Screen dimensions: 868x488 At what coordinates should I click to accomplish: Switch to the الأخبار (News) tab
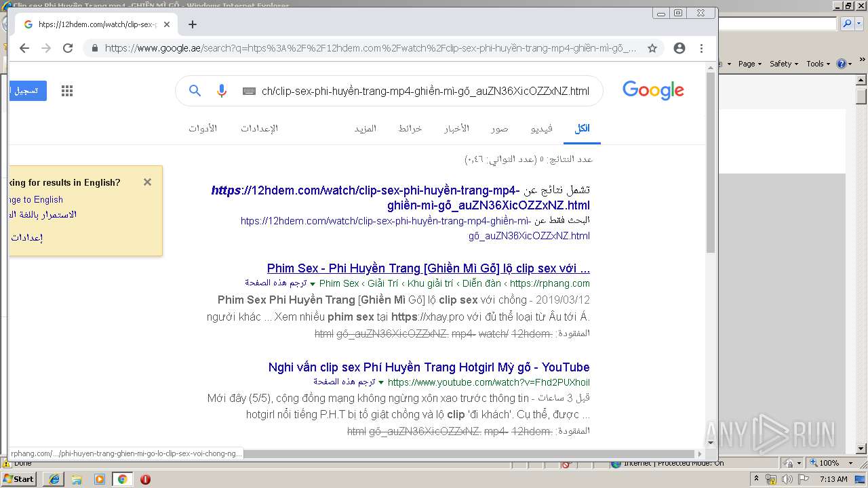[x=456, y=129]
